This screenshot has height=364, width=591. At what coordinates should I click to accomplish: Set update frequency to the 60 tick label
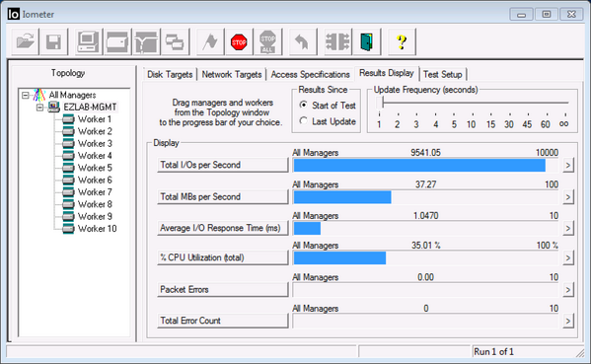(545, 124)
